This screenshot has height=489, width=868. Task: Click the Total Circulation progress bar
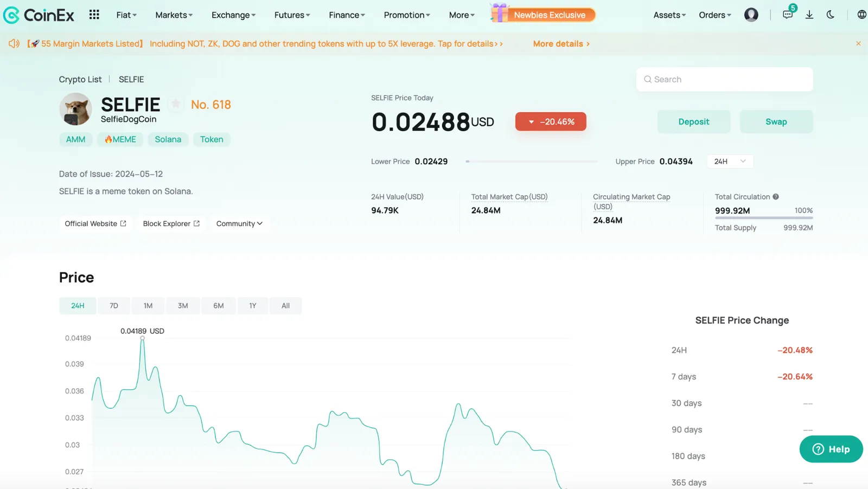764,218
